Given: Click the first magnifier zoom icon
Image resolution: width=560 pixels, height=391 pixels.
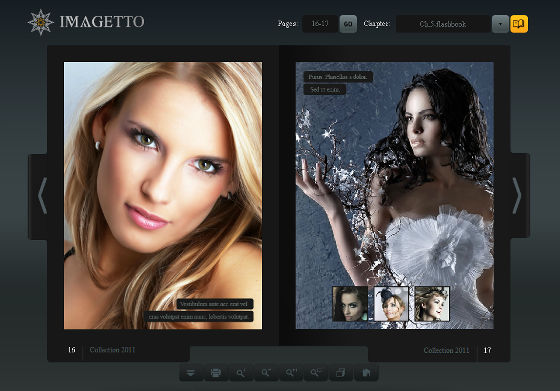Looking at the screenshot, I should pyautogui.click(x=241, y=373).
